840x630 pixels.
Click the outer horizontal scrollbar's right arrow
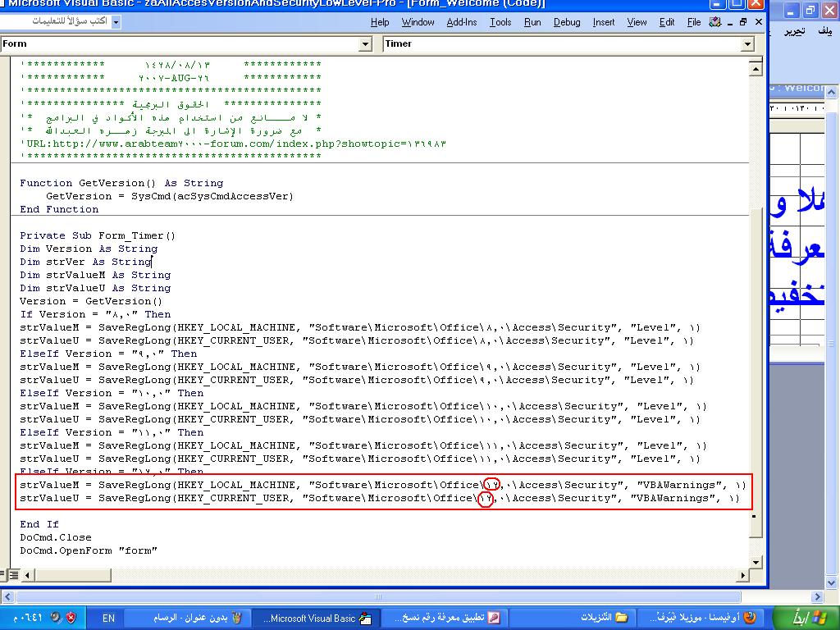pyautogui.click(x=817, y=597)
